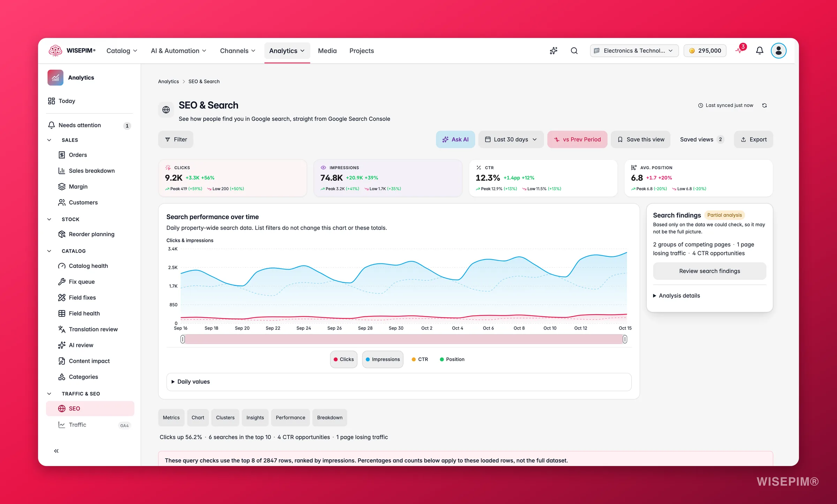Collapse the SALES sidebar group
Screen dimensions: 837x504
(49, 140)
